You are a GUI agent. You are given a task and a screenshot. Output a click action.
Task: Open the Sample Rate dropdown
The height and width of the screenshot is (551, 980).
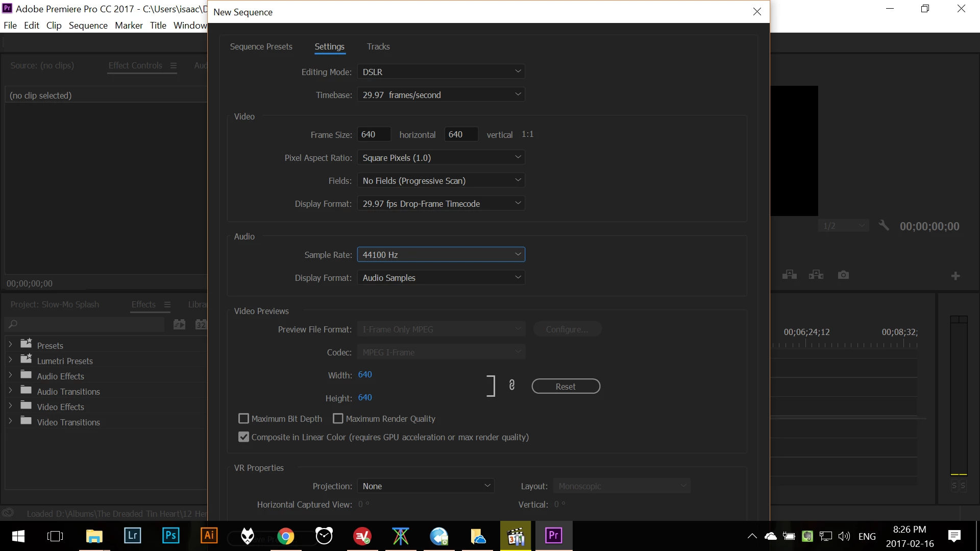[x=441, y=255]
